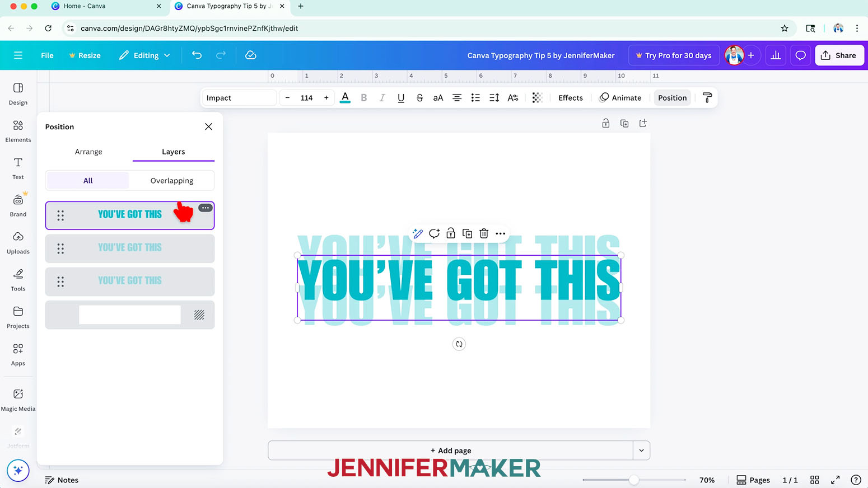Open advanced text settings icon

513,98
